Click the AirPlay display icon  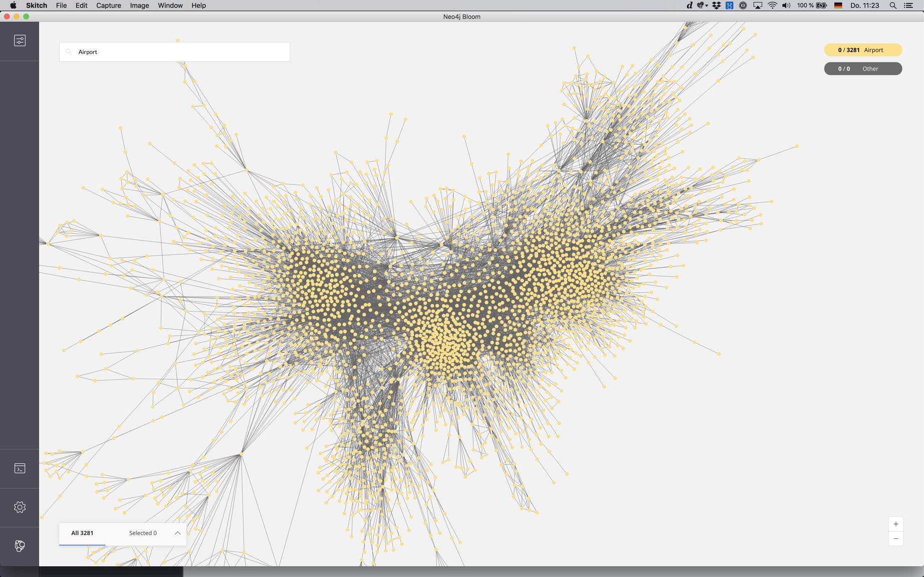(x=758, y=6)
